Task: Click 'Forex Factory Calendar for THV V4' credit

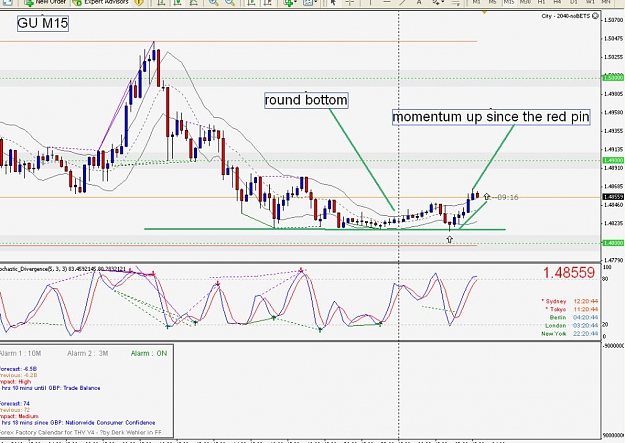Action: (81, 432)
